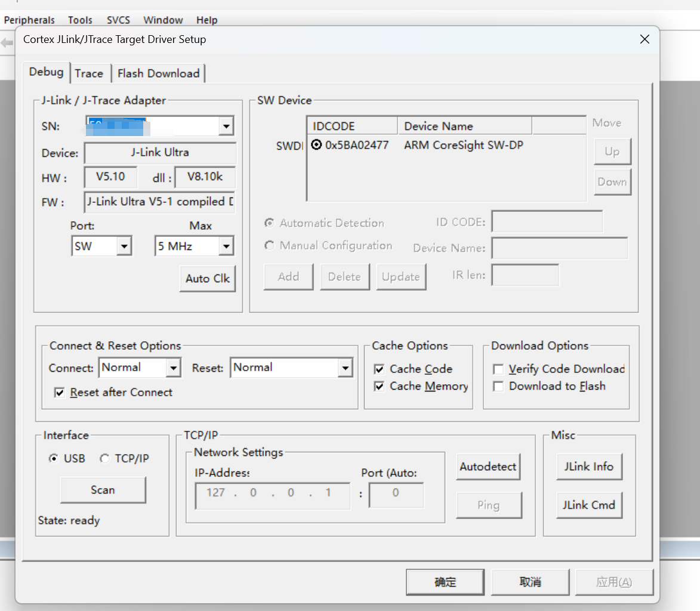Viewport: 700px width, 611px height.
Task: Click the Auto Clk button
Action: [208, 279]
